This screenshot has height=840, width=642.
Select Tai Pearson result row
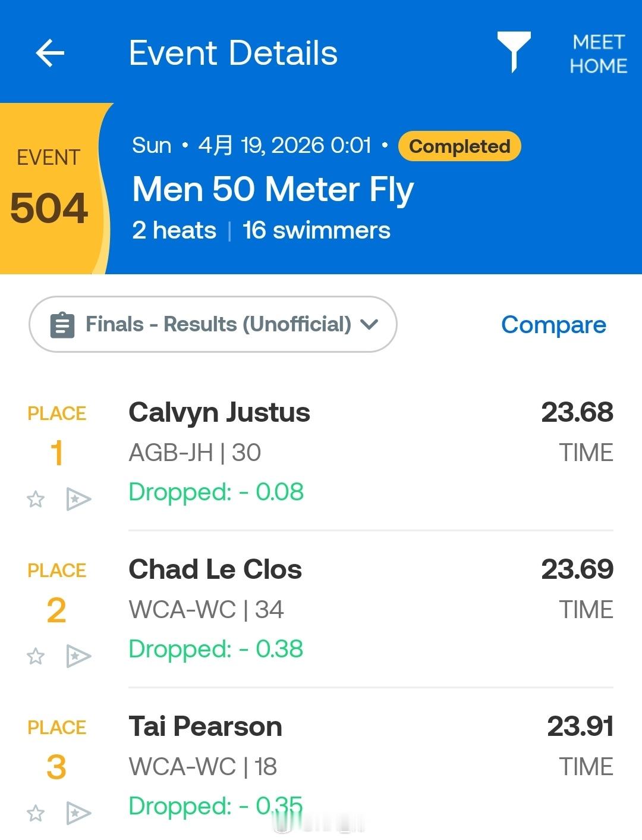point(321,767)
